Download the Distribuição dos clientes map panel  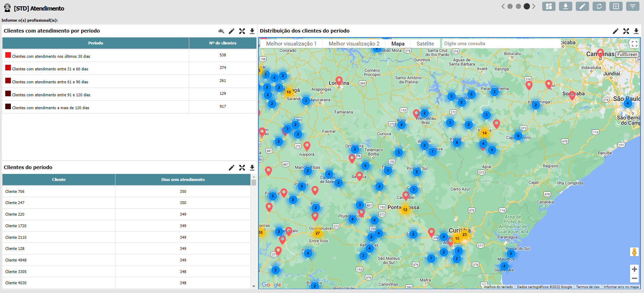[636, 31]
